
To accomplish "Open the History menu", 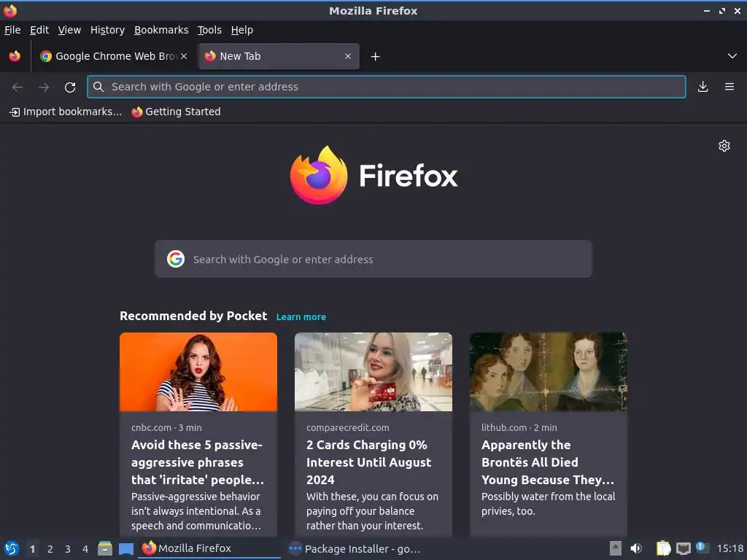I will point(108,30).
